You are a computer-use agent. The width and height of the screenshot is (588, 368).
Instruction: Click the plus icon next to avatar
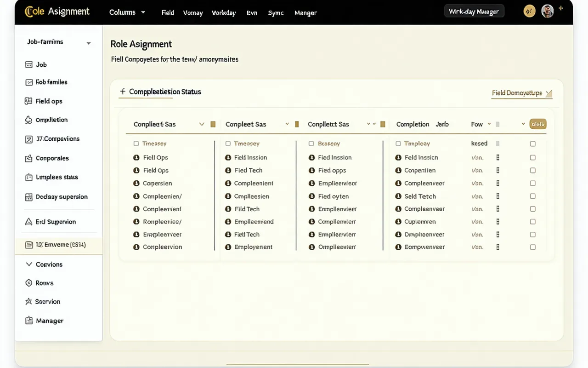coord(561,8)
